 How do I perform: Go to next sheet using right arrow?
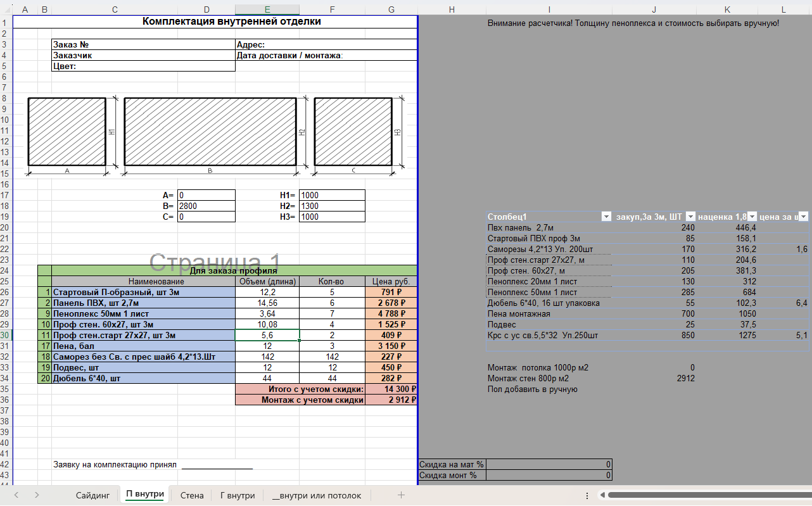click(x=37, y=495)
